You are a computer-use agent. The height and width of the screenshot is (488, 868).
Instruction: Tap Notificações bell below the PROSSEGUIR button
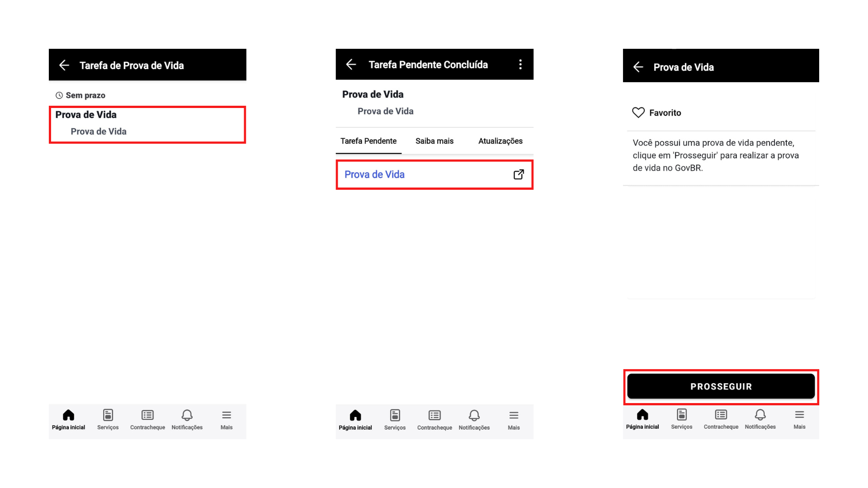760,419
